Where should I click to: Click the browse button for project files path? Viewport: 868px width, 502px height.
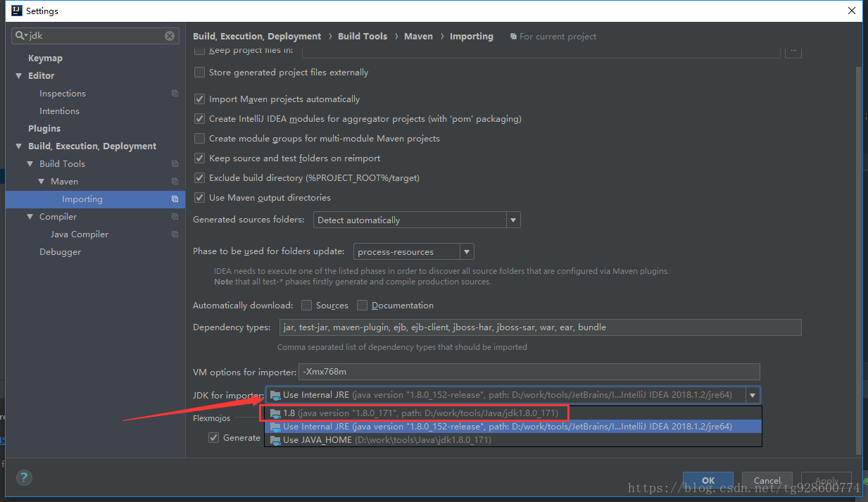click(793, 51)
